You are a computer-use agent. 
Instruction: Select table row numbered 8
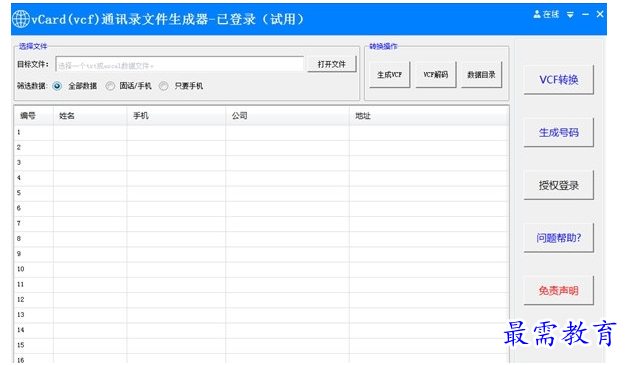click(261, 239)
